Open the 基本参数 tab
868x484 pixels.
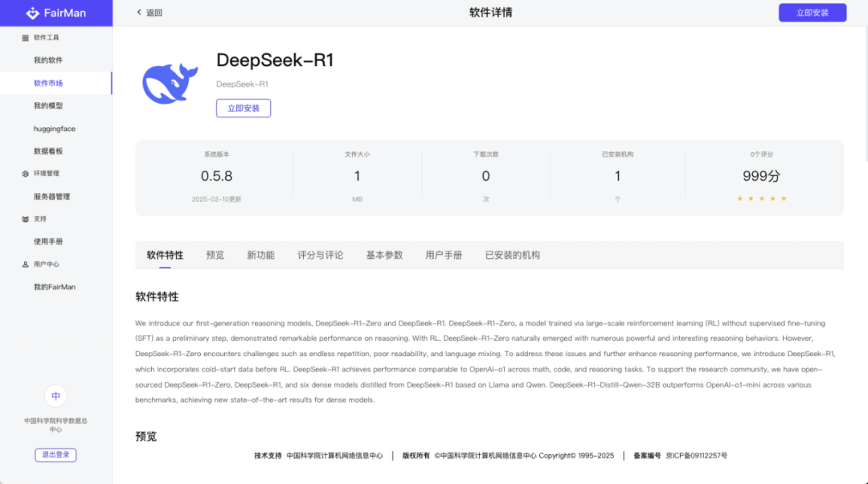coord(384,256)
